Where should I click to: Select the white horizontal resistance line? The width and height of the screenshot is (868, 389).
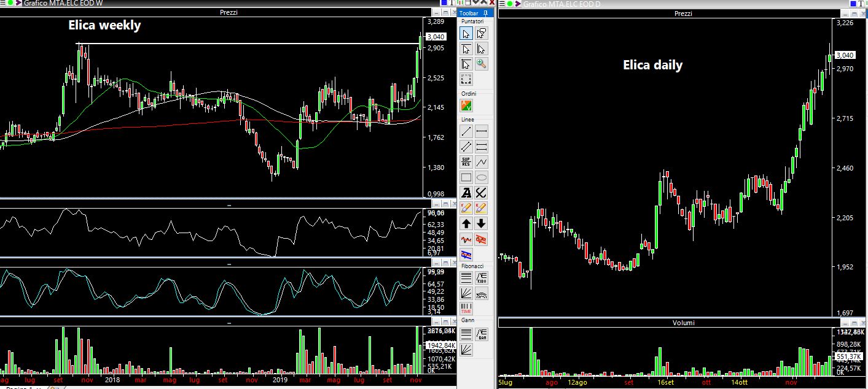click(248, 44)
